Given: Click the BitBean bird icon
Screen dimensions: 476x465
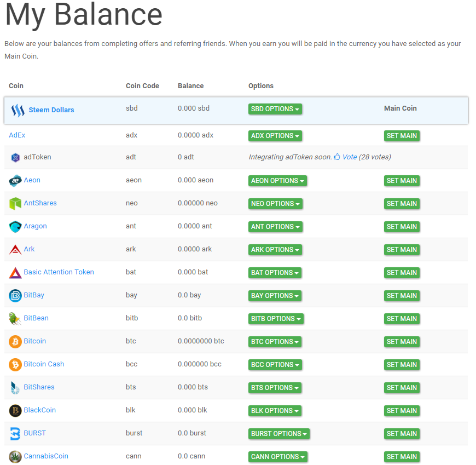Looking at the screenshot, I should pos(15,319).
